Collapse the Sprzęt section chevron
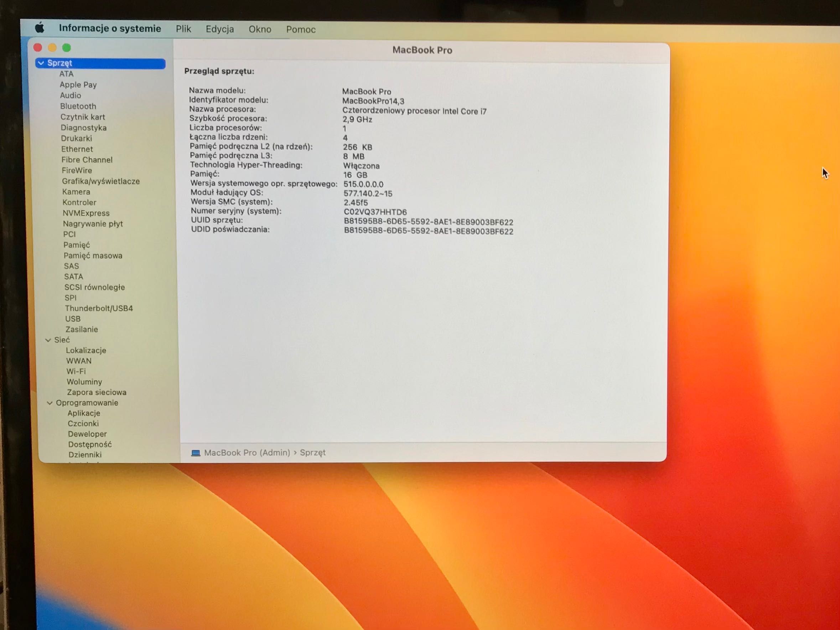The image size is (840, 630). coord(41,63)
